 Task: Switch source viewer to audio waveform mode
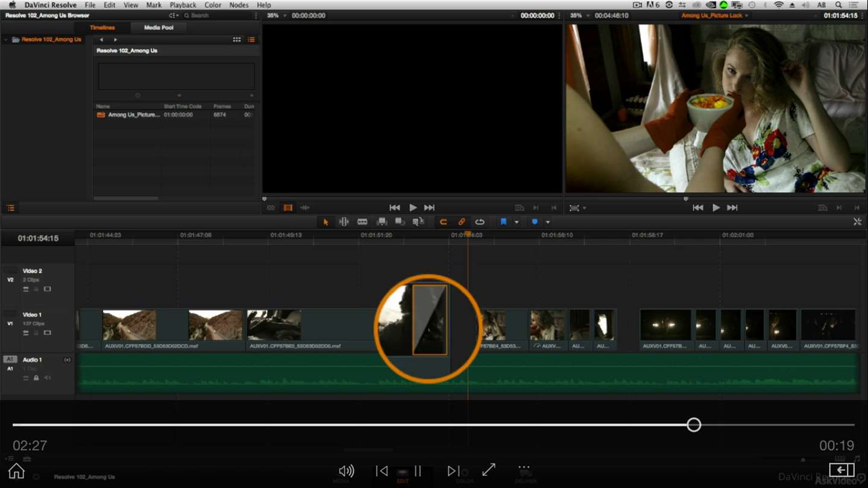305,208
